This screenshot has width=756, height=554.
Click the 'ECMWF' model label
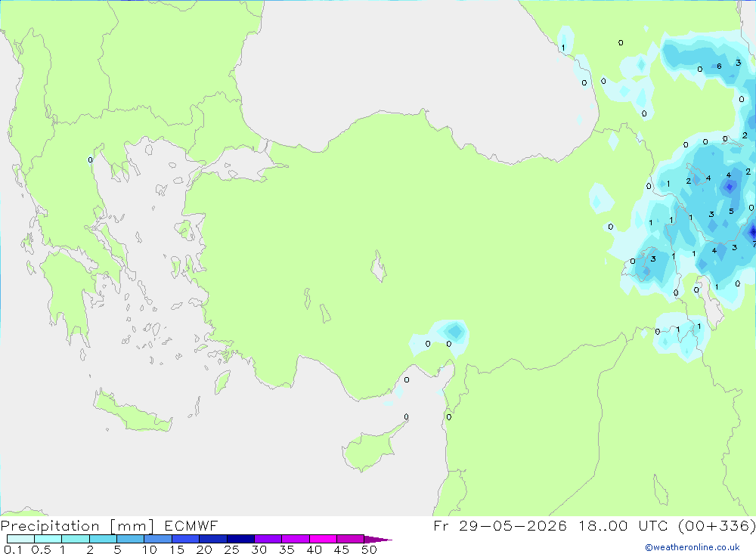tap(191, 525)
